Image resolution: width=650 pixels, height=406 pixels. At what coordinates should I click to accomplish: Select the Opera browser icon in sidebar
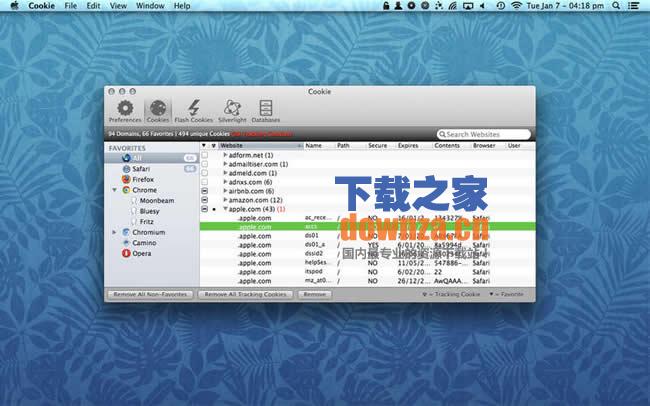coord(126,253)
